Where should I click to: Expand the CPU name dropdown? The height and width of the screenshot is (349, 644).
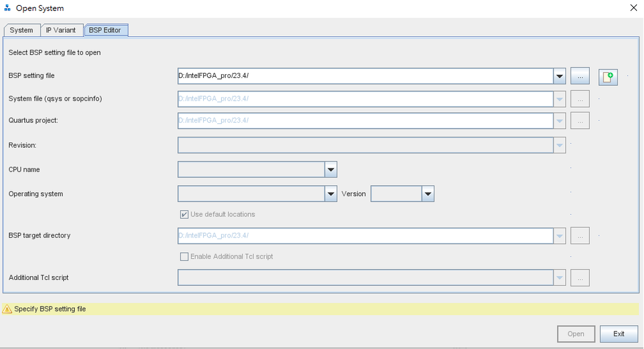click(331, 170)
